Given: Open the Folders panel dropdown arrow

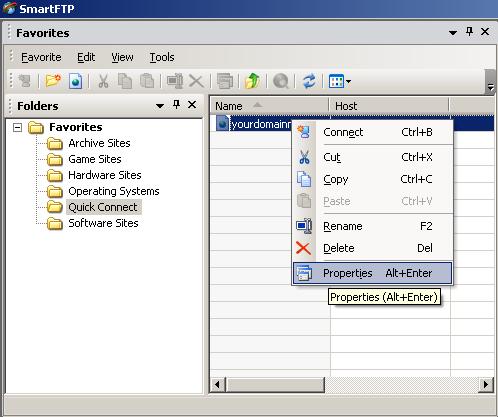Looking at the screenshot, I should [160, 106].
